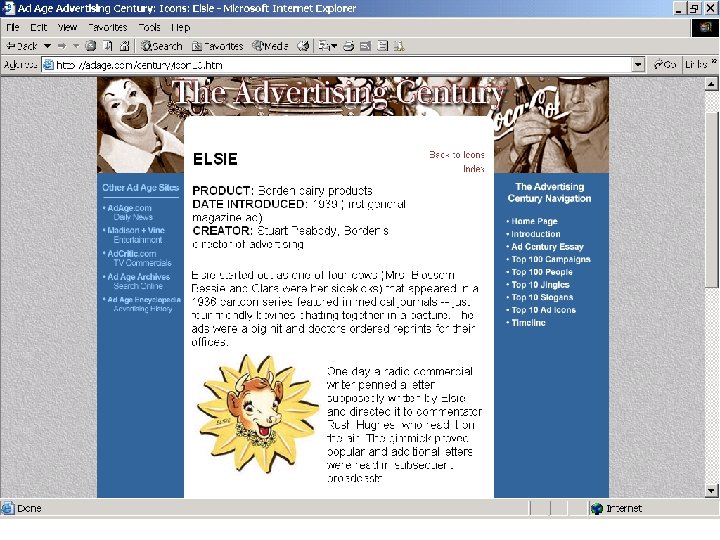Click The Advertising Century Navigation heading
Viewport: 720px width, 540px height.
coord(549,192)
